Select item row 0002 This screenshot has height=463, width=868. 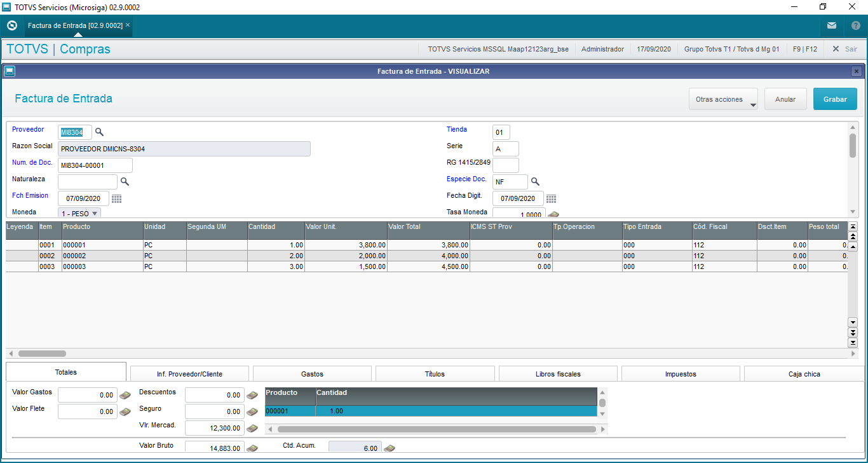tap(427, 256)
